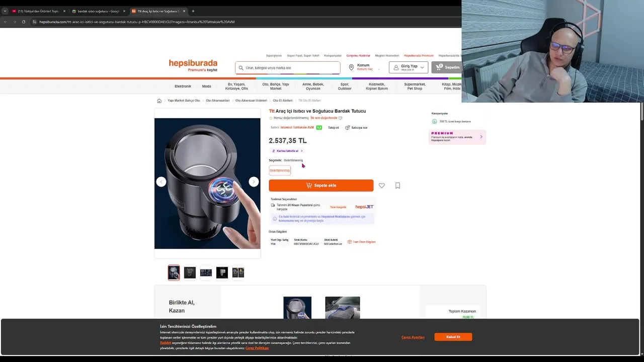The height and width of the screenshot is (362, 644).
Task: Open Chrome tab search dropdown arrow
Action: click(x=5, y=11)
